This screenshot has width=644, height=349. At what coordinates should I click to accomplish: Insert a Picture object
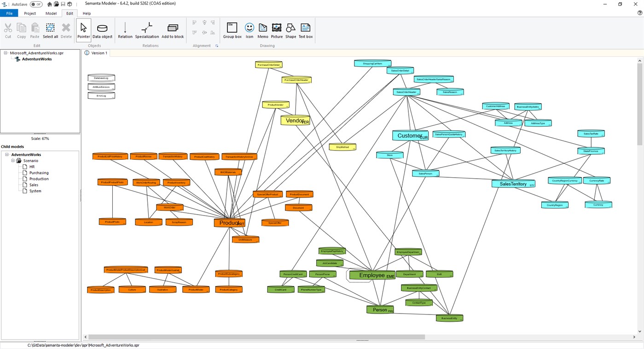click(276, 30)
